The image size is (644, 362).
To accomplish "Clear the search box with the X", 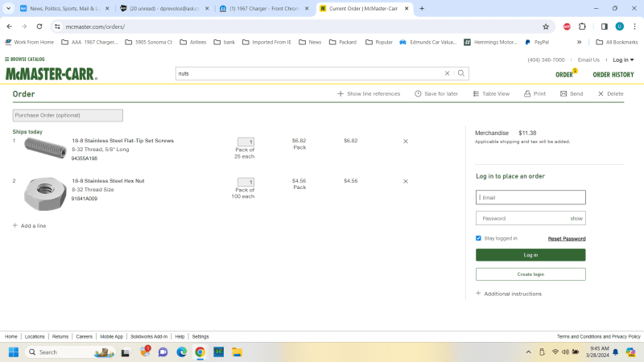I will (x=448, y=73).
